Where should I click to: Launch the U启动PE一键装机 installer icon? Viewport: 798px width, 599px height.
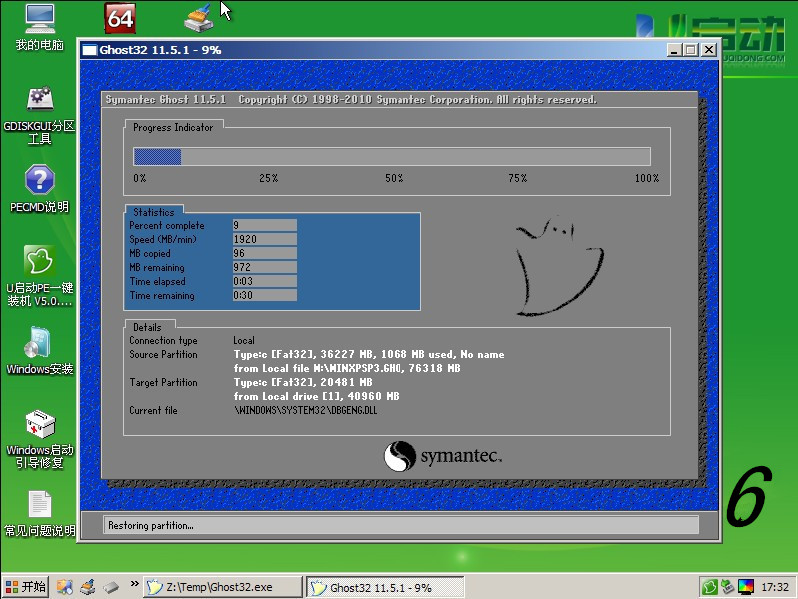(x=39, y=261)
